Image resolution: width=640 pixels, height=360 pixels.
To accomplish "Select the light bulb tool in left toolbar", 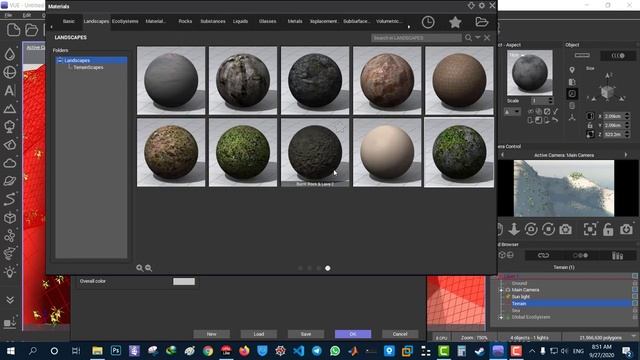I will (x=10, y=272).
